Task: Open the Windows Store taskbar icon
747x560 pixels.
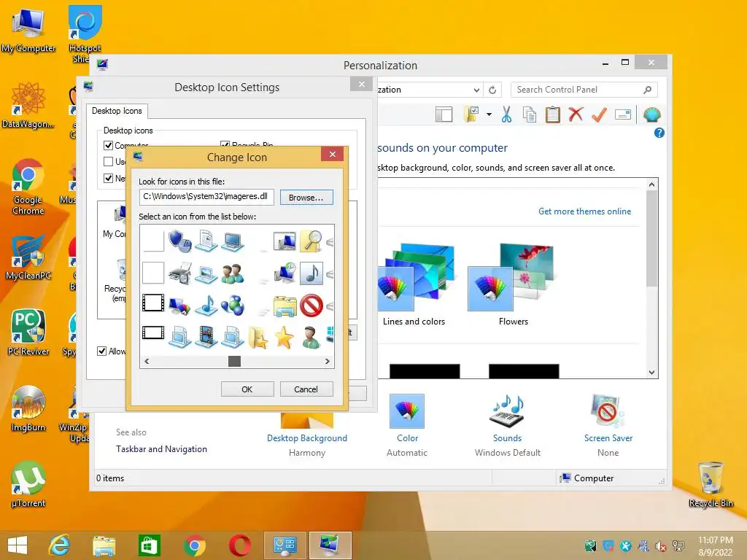Action: click(x=149, y=545)
